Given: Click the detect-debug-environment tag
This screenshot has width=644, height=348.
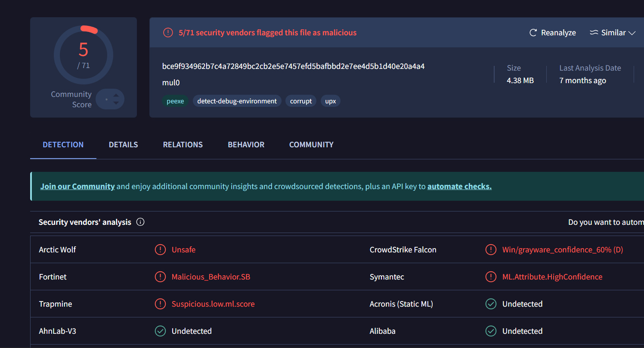Looking at the screenshot, I should click(237, 101).
